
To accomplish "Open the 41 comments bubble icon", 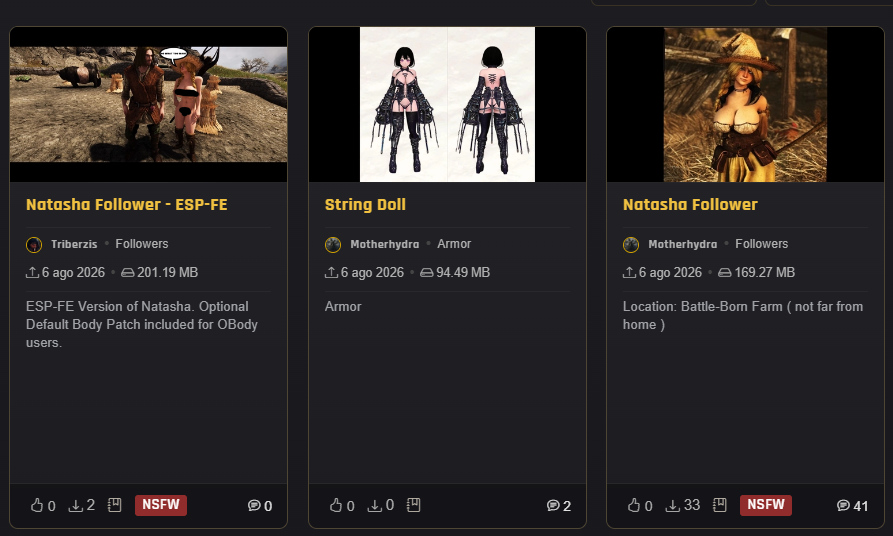I will click(x=843, y=506).
